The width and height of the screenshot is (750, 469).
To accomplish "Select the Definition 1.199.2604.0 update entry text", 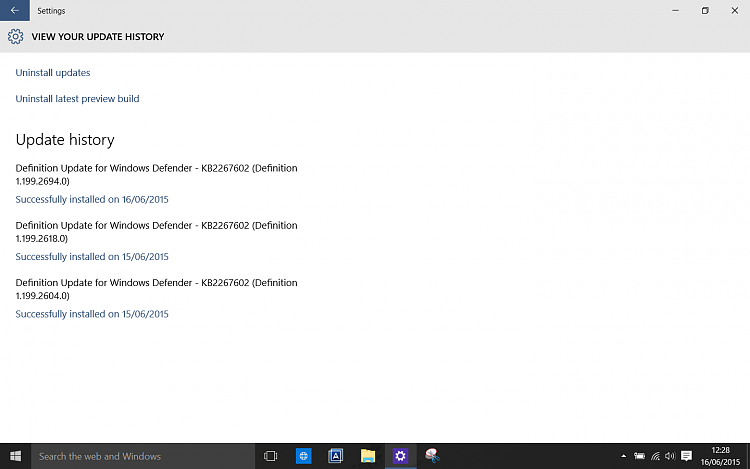I will click(x=156, y=289).
